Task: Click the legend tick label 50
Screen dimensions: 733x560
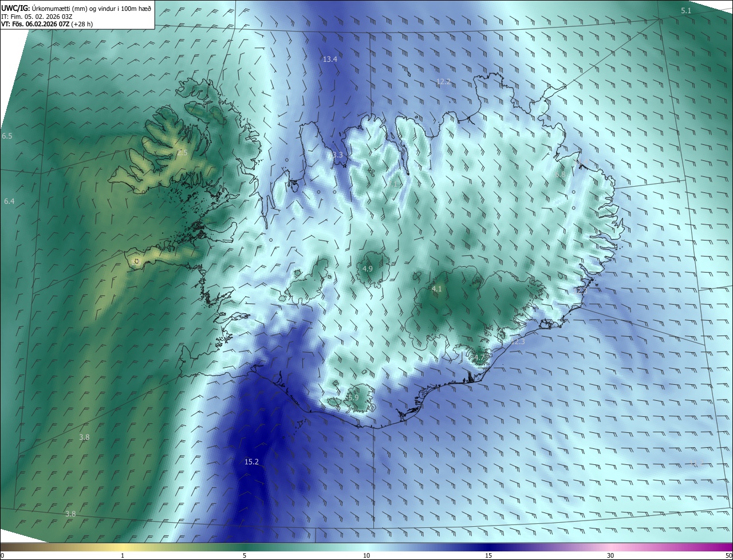Action: point(728,555)
